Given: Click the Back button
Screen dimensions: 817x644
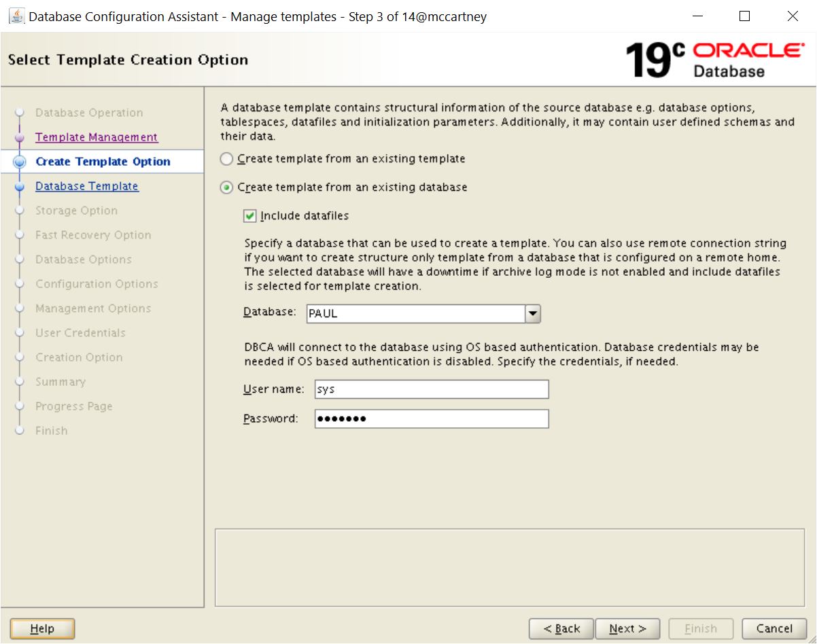Looking at the screenshot, I should coord(561,629).
